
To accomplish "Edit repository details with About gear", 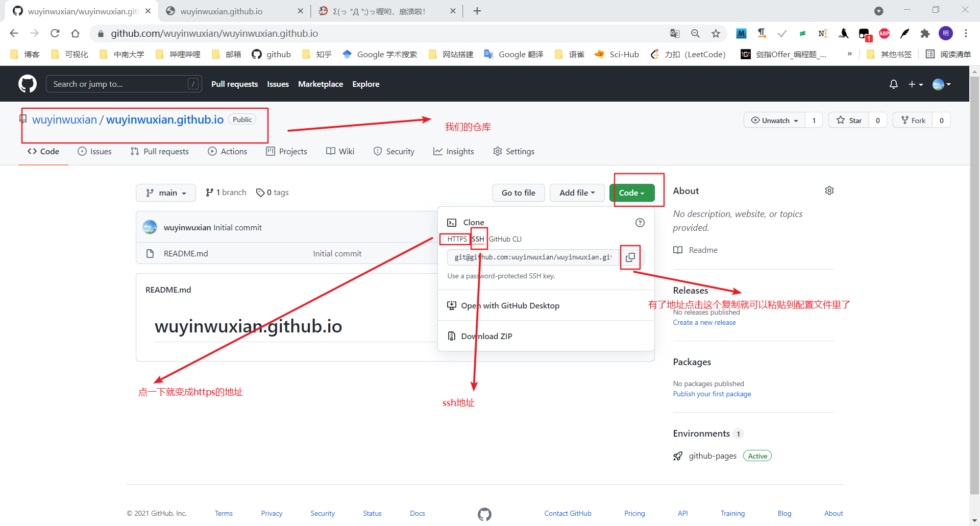I will (829, 190).
